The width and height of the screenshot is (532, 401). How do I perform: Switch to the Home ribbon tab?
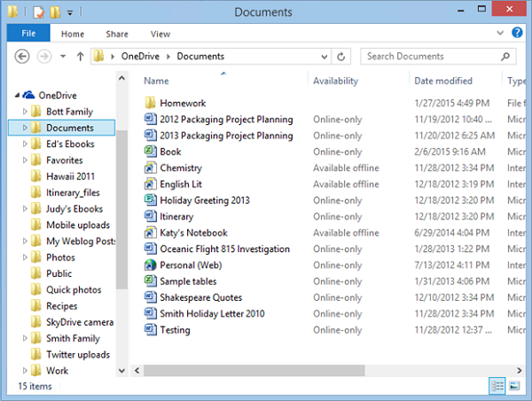pyautogui.click(x=73, y=34)
